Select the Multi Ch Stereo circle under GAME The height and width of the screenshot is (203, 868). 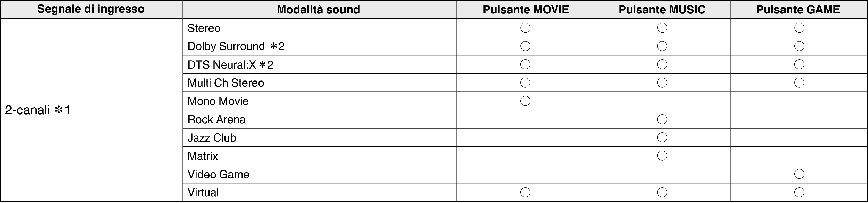799,83
